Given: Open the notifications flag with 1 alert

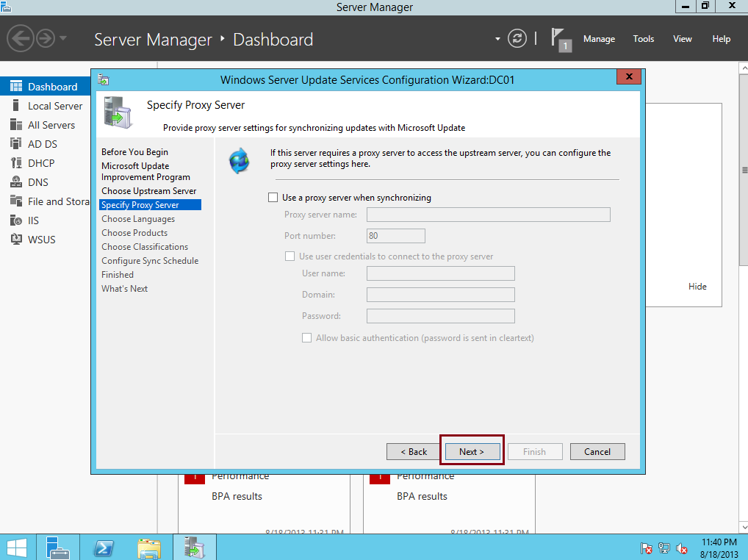Looking at the screenshot, I should tap(561, 38).
